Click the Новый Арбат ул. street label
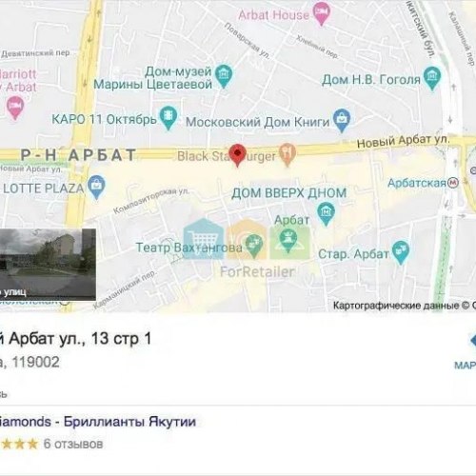The image size is (476, 476). click(403, 141)
